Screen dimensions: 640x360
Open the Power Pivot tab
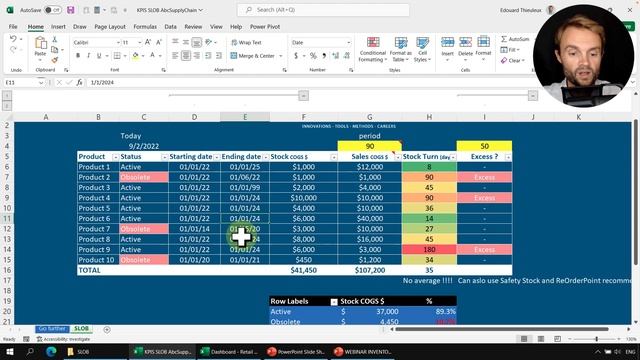(265, 27)
